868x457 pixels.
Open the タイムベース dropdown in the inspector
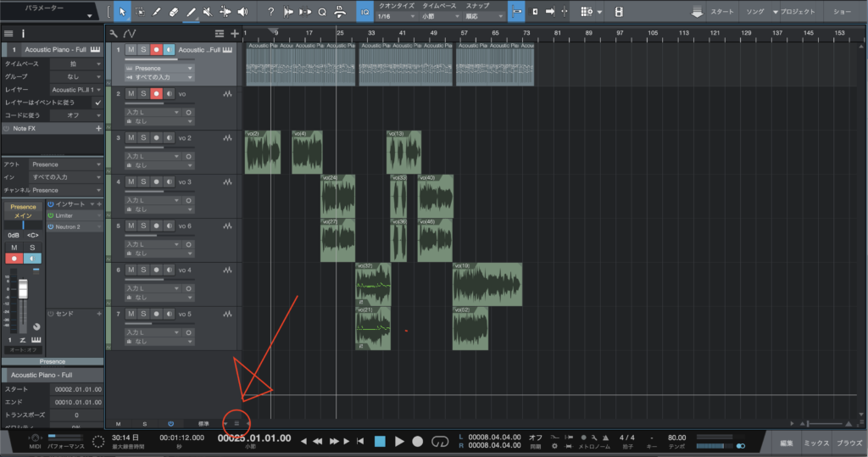[75, 64]
